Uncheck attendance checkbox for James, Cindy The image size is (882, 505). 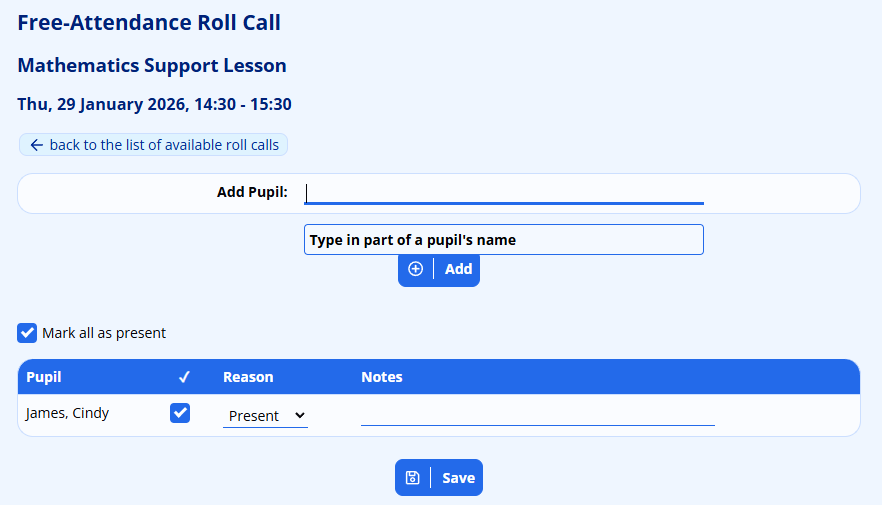(180, 413)
